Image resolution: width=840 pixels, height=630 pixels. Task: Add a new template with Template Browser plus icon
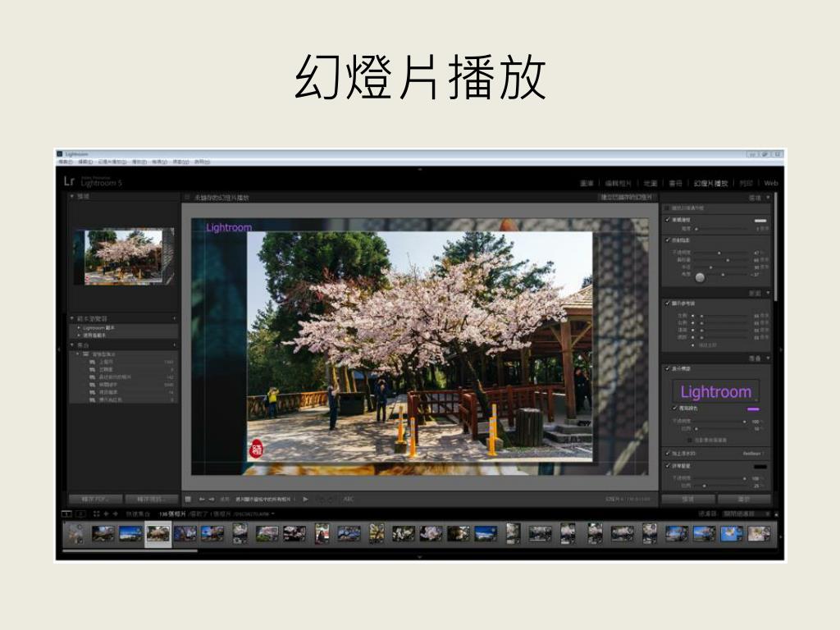pos(174,318)
